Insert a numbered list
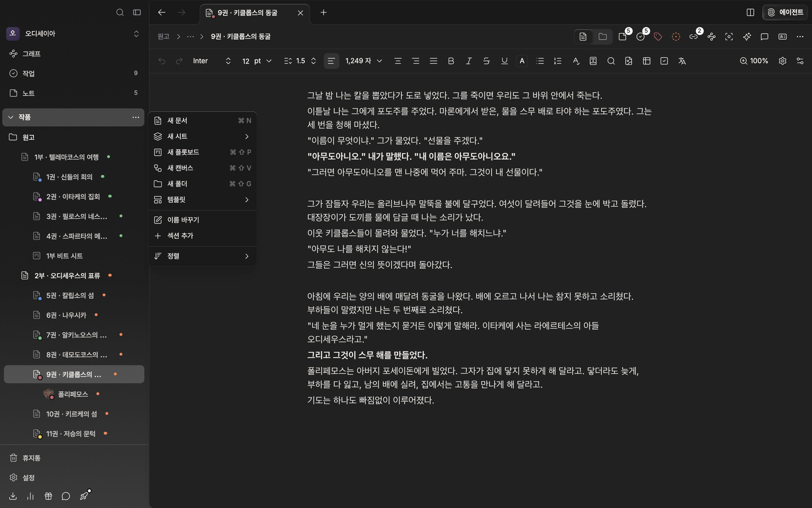Image resolution: width=812 pixels, height=508 pixels. click(x=558, y=61)
